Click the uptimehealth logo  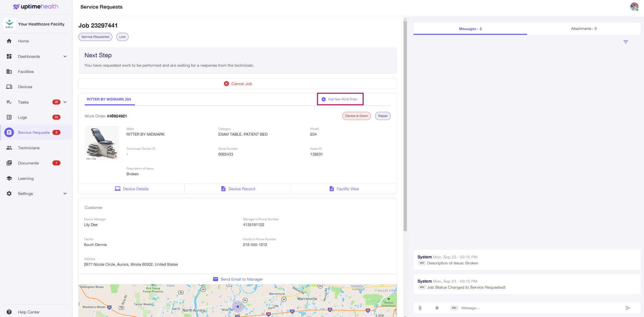[36, 7]
